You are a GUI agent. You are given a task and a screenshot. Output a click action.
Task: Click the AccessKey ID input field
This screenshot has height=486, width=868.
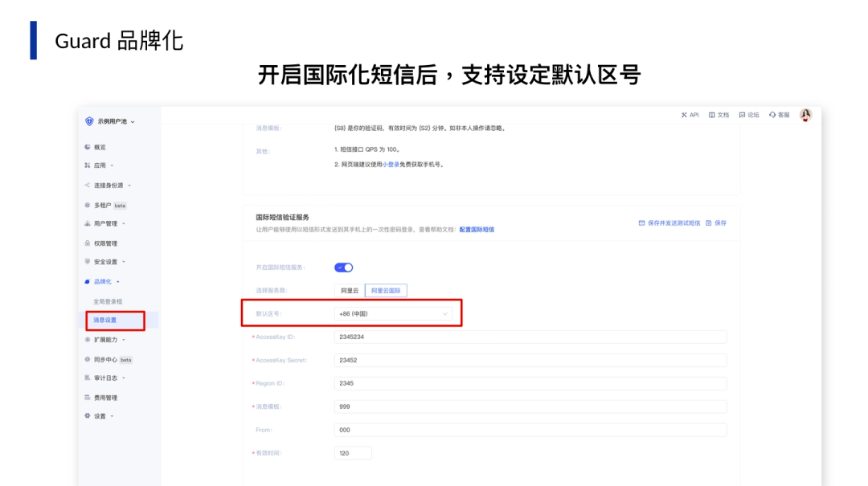pyautogui.click(x=530, y=337)
